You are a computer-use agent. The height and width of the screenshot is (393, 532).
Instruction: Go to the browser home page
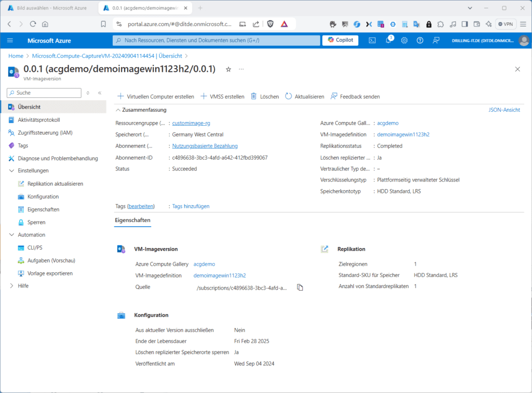(x=45, y=24)
